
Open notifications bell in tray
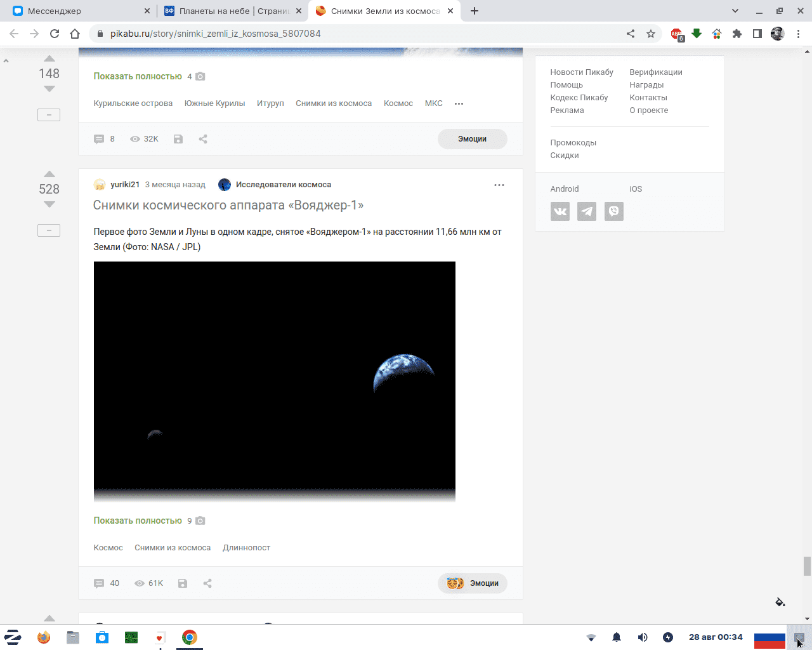[x=617, y=637]
